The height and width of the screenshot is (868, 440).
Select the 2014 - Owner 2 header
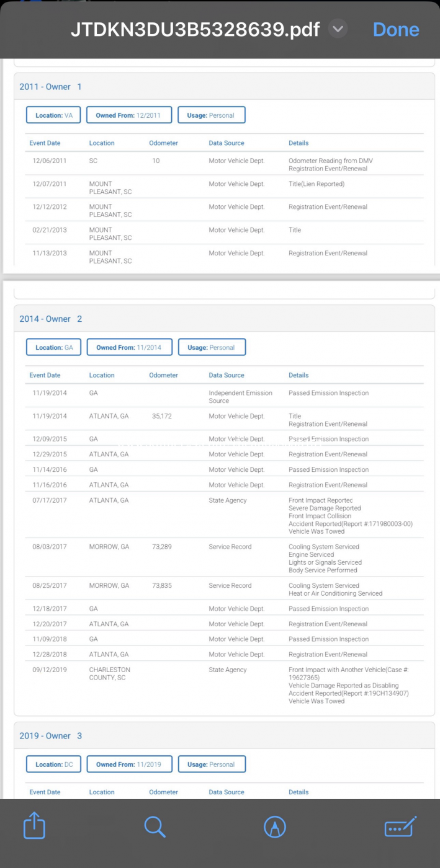pyautogui.click(x=50, y=319)
